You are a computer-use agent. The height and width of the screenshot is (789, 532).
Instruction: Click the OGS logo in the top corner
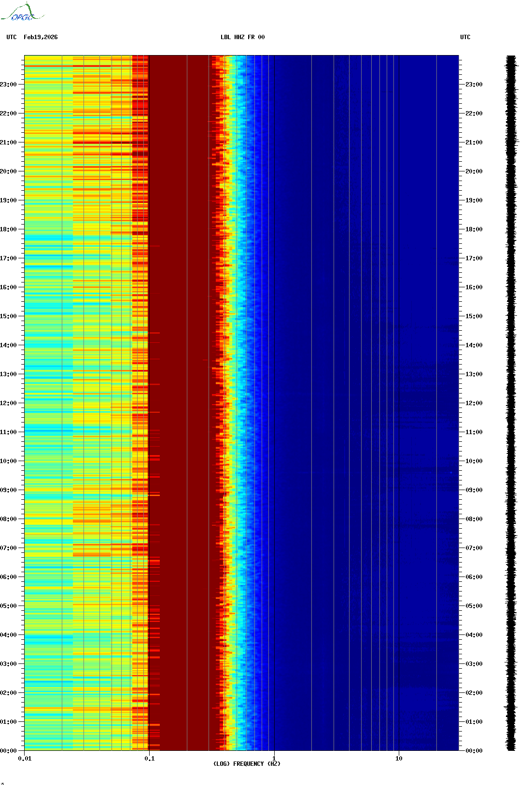[22, 13]
